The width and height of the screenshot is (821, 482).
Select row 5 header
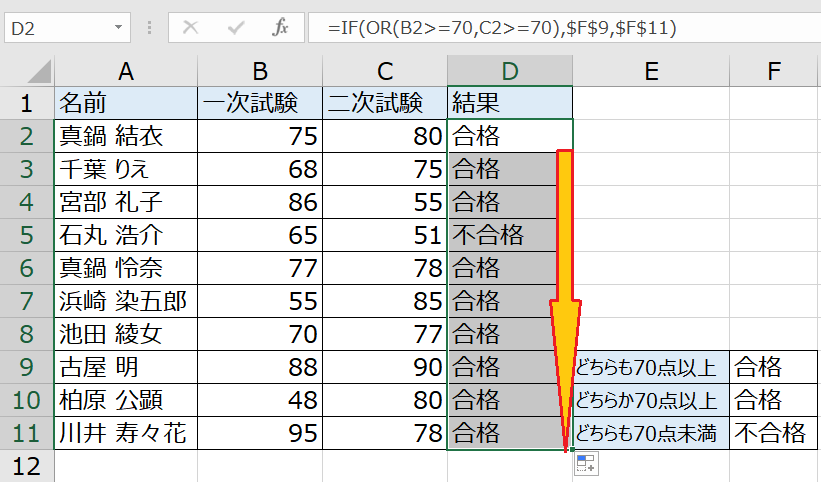26,235
